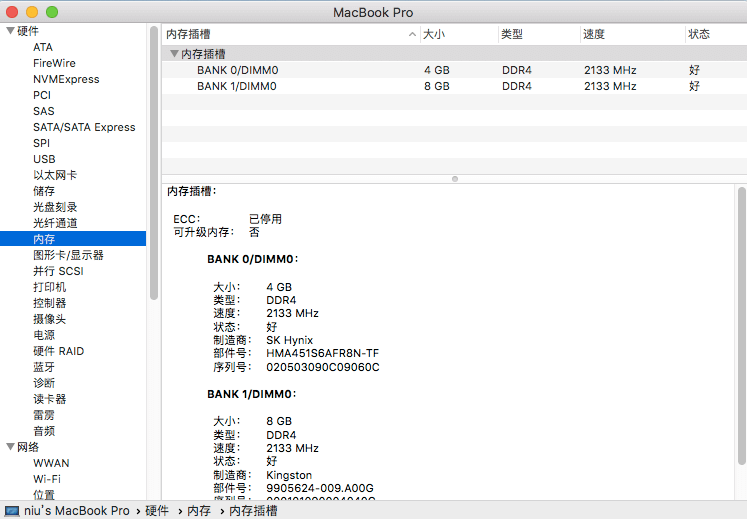Image resolution: width=747 pixels, height=519 pixels.
Task: Select WWAN under 网络
Action: coord(51,463)
